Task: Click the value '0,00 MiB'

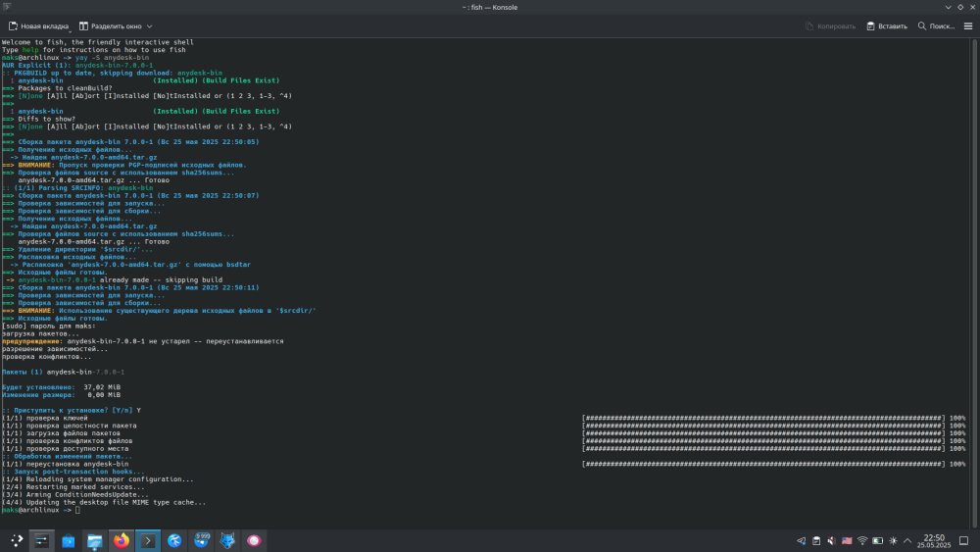Action: point(104,395)
